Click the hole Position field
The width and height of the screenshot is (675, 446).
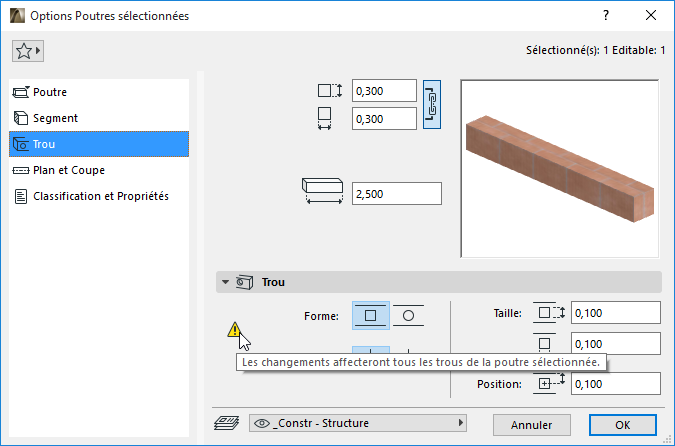[616, 384]
